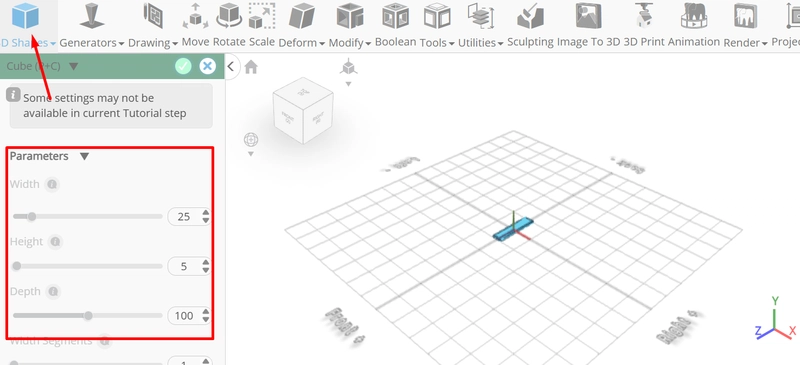Viewport: 800px width, 365px height.
Task: Click the Height value field showing 5
Action: pos(184,266)
